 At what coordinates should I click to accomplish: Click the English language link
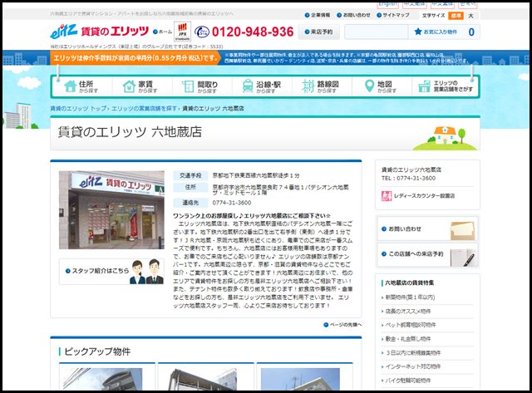pos(388,5)
